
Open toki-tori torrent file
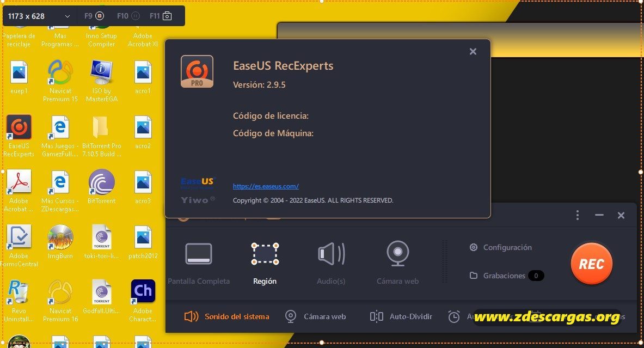pos(101,242)
